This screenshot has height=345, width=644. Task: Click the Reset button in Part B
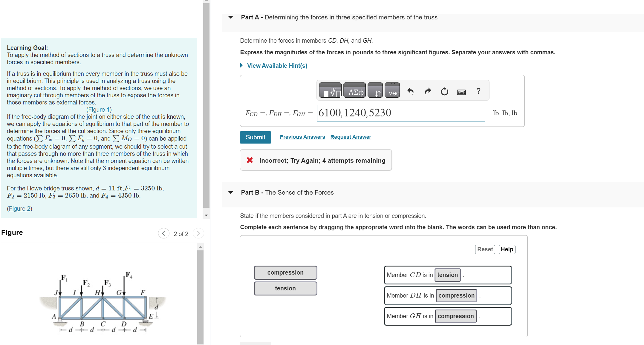click(485, 249)
